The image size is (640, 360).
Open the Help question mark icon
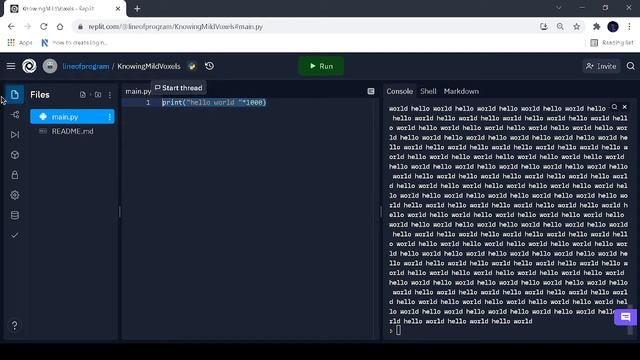(x=15, y=326)
